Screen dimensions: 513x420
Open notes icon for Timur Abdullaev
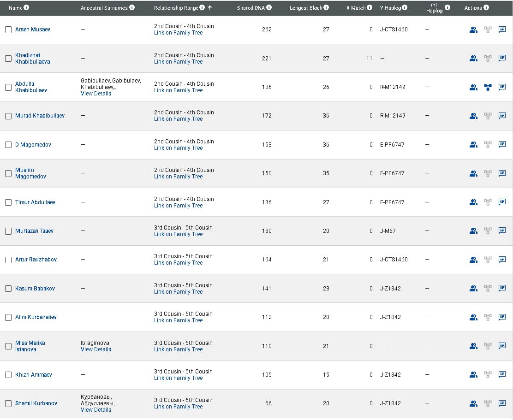[502, 202]
